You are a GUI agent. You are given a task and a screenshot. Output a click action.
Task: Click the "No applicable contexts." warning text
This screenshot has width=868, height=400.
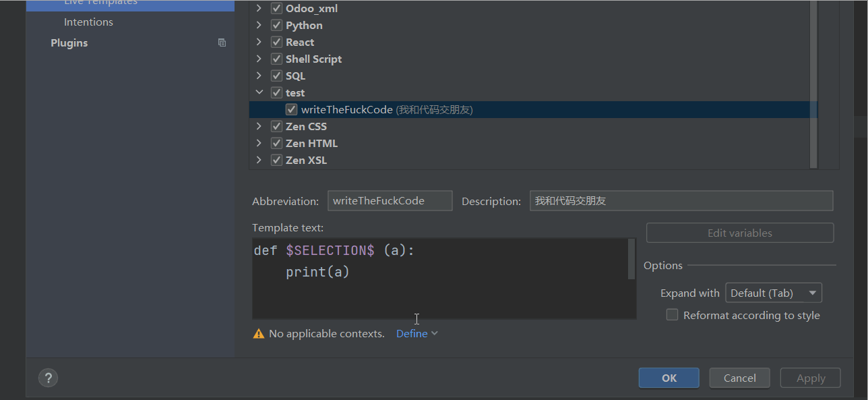327,333
